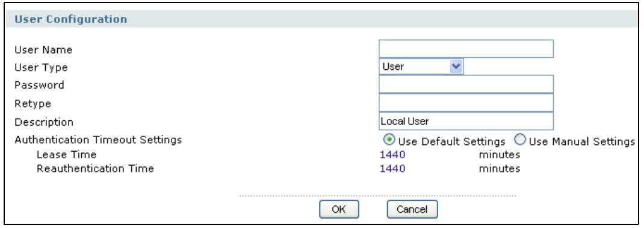Click the User Name input field
Screen dimensions: 644x228
(466, 49)
